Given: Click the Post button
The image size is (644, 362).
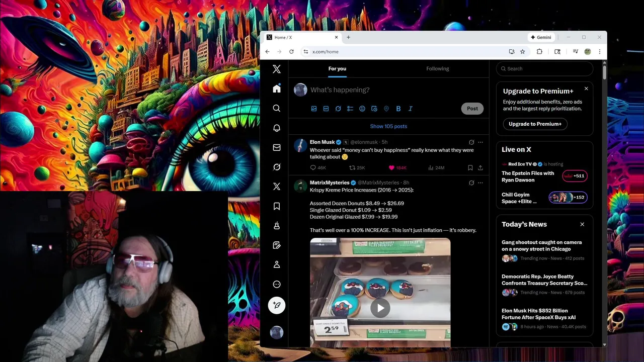Looking at the screenshot, I should tap(472, 109).
